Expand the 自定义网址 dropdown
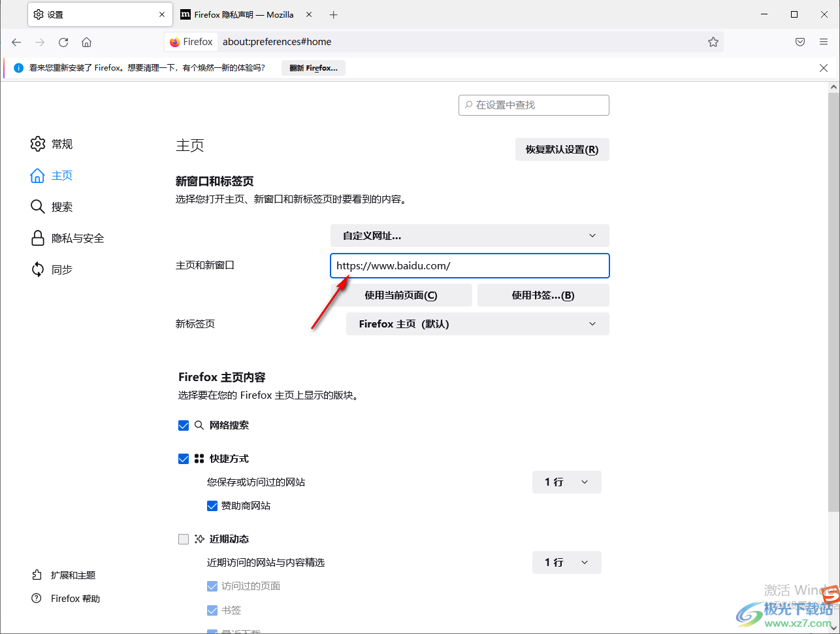Image resolution: width=840 pixels, height=634 pixels. tap(470, 236)
